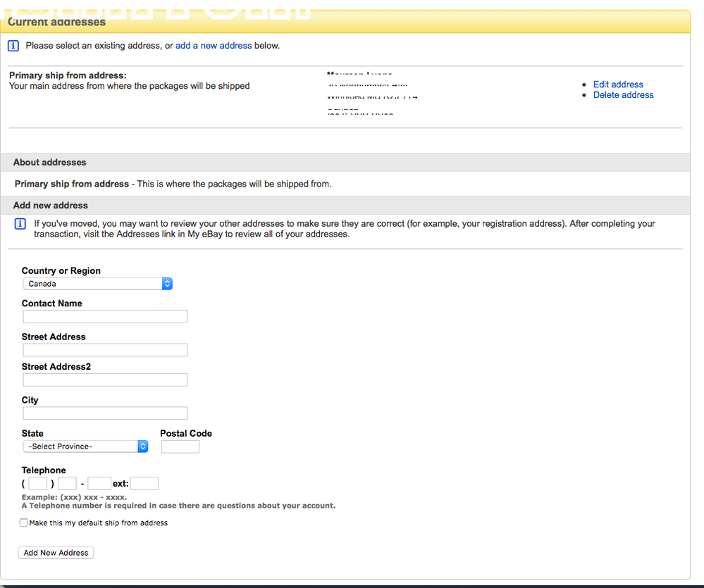This screenshot has width=704, height=588.
Task: Select the Street Address2 input box
Action: [106, 380]
